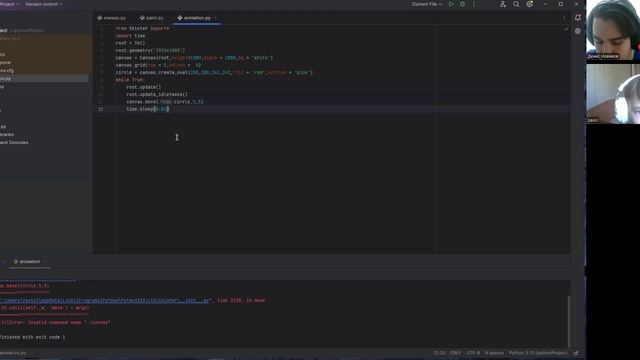Click the Run console vertical scrollbar
The image size is (640, 360).
click(569, 321)
